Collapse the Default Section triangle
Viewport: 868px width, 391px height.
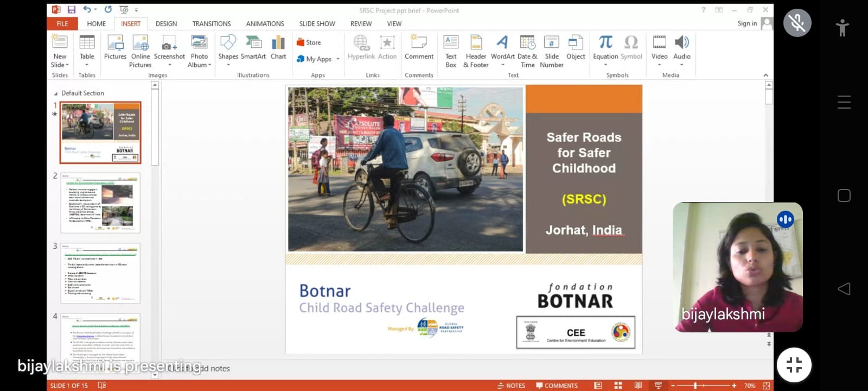[56, 93]
